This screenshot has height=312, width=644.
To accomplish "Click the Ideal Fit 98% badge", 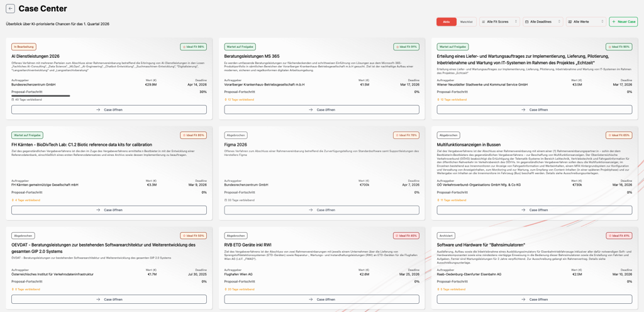I will click(193, 47).
